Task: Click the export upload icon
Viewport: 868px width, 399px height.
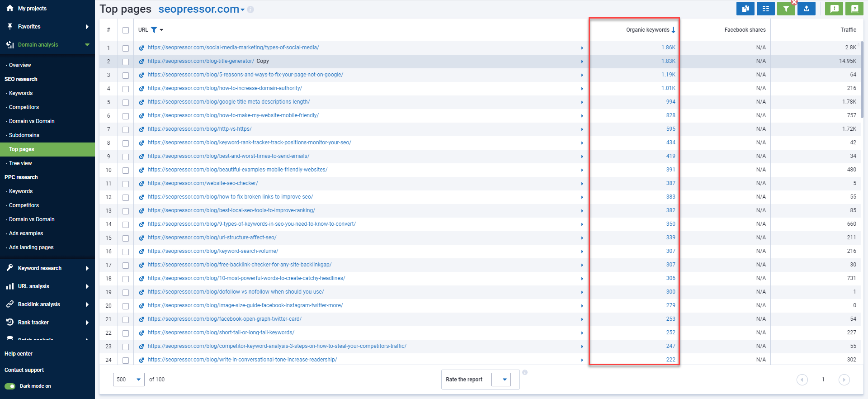Action: 807,9
